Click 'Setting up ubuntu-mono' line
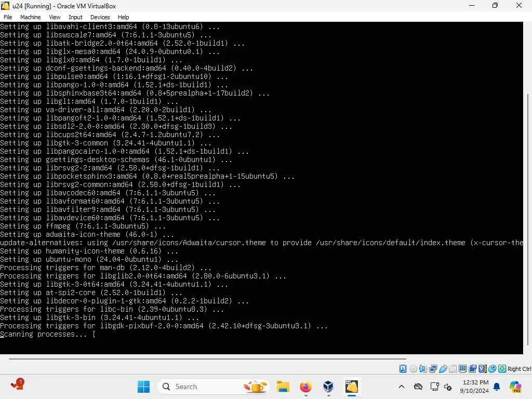 [89, 259]
